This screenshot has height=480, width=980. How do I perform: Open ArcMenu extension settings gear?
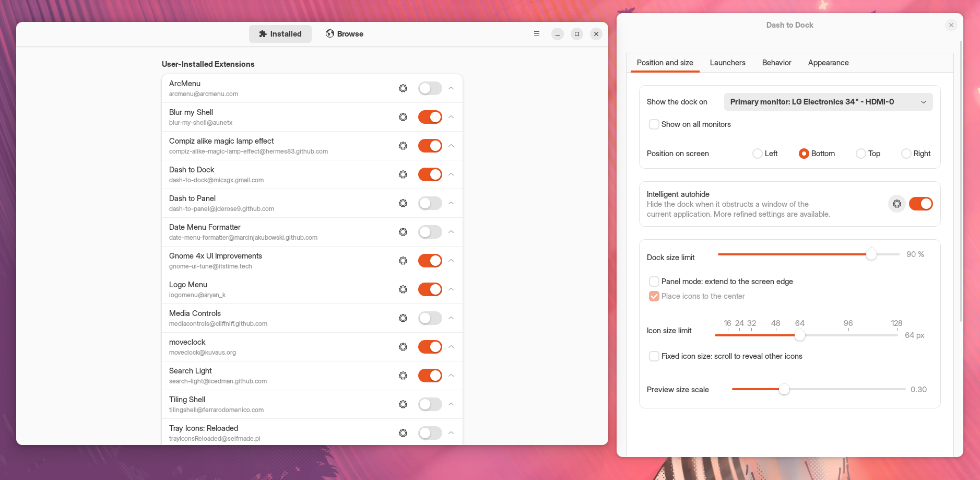click(403, 88)
